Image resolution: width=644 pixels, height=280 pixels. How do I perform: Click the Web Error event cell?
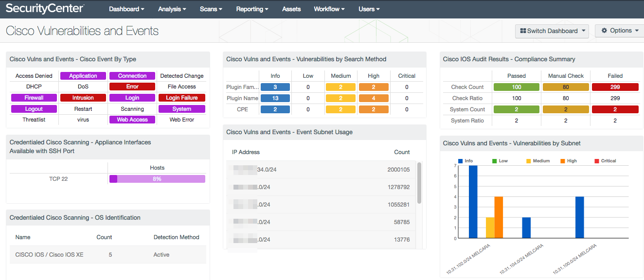(x=182, y=120)
